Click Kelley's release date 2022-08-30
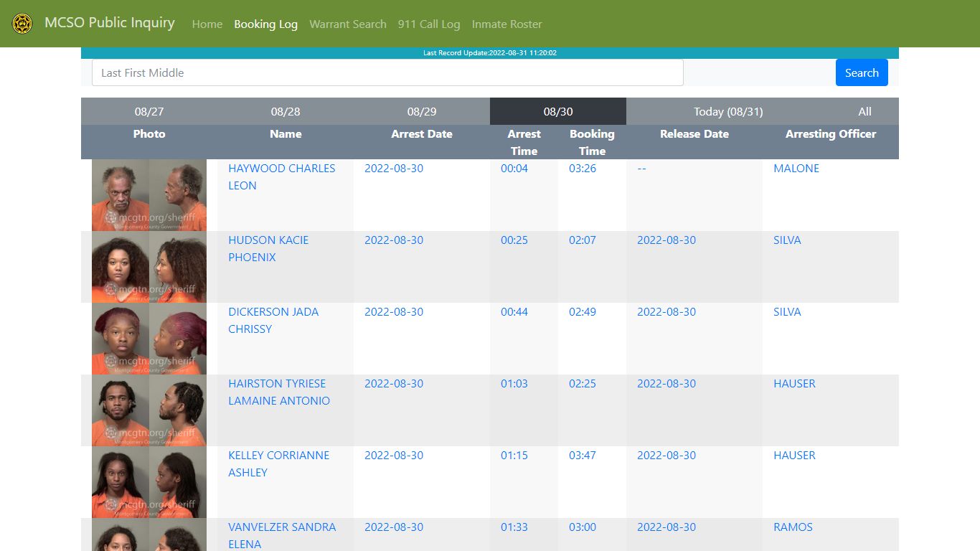Image resolution: width=980 pixels, height=551 pixels. (666, 455)
